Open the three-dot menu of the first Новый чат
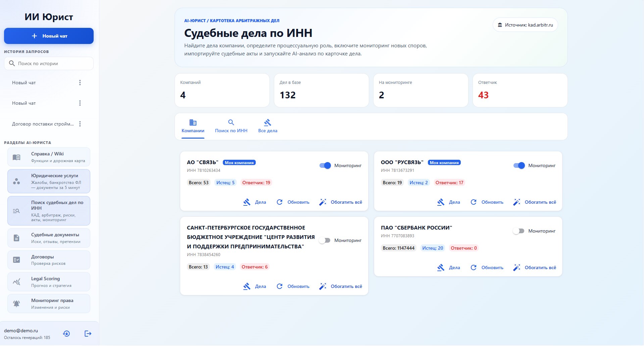644x346 pixels. point(80,83)
